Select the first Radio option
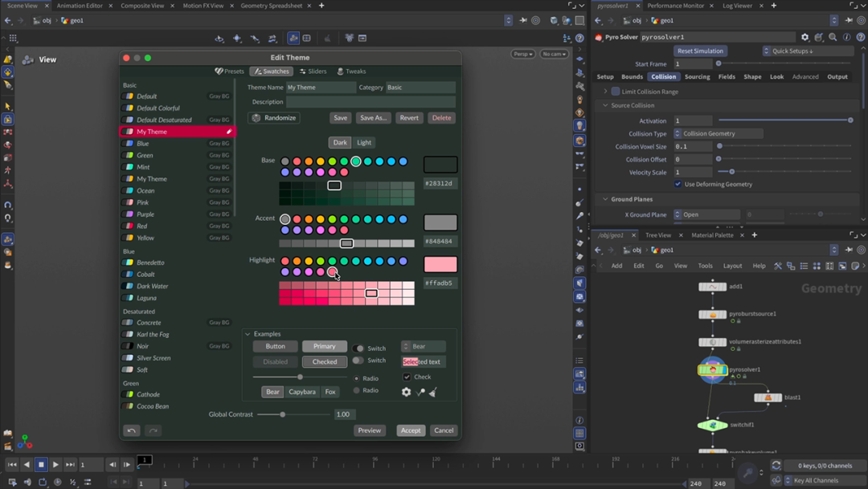868x489 pixels. tap(357, 378)
